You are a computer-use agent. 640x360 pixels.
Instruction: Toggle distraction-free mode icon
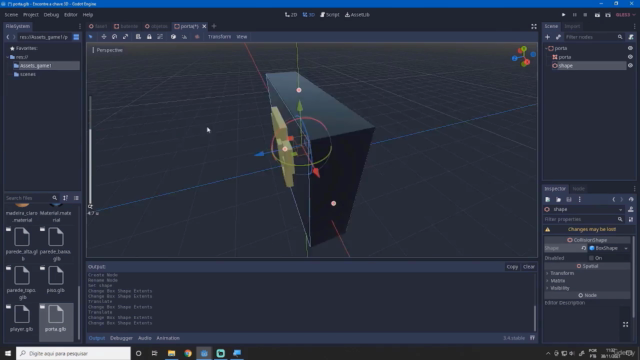point(533,26)
